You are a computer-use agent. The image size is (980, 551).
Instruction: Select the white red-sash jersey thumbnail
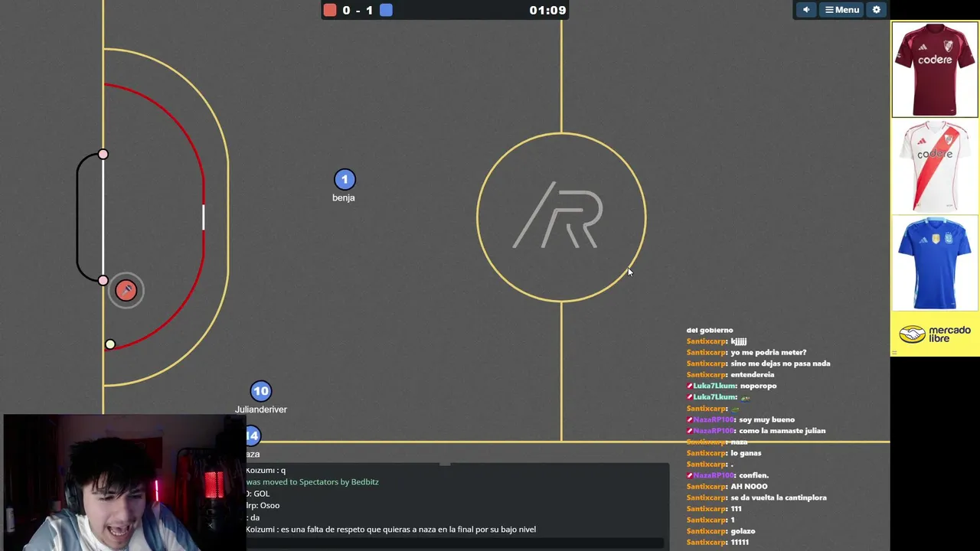tap(935, 166)
